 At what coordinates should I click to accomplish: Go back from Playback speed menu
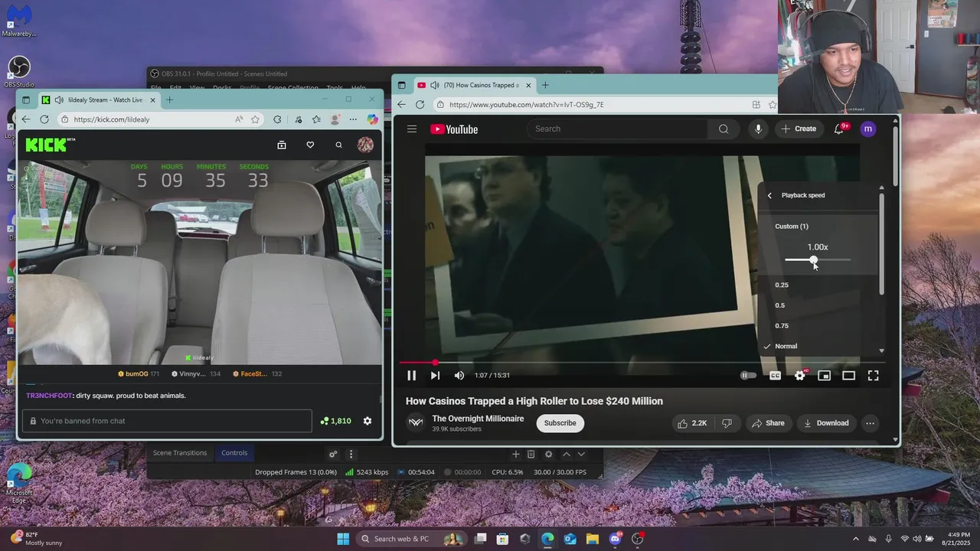tap(769, 195)
